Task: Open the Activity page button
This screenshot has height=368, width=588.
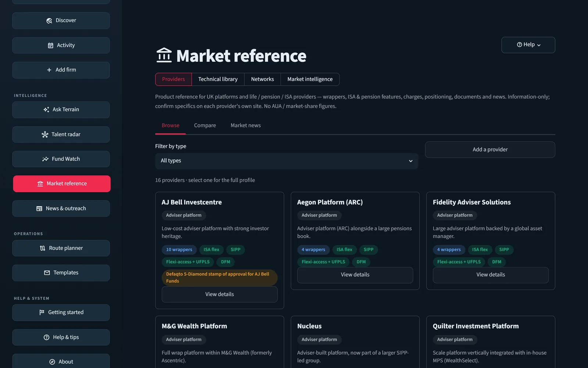Action: (x=61, y=45)
